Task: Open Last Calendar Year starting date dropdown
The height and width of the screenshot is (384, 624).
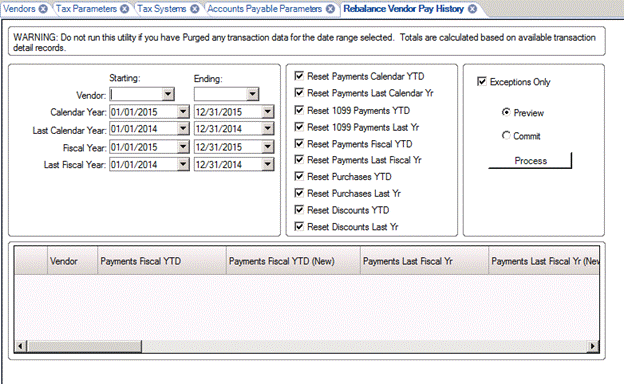Action: (x=183, y=129)
